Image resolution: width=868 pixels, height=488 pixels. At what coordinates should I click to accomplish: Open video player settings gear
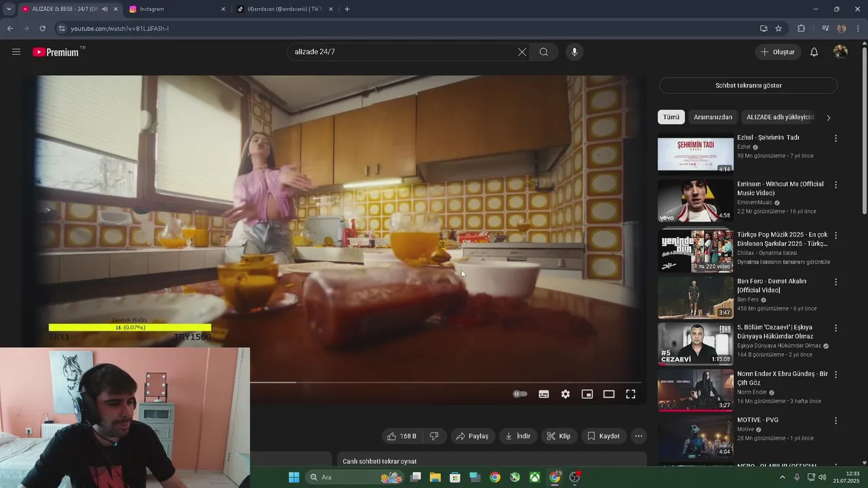566,394
